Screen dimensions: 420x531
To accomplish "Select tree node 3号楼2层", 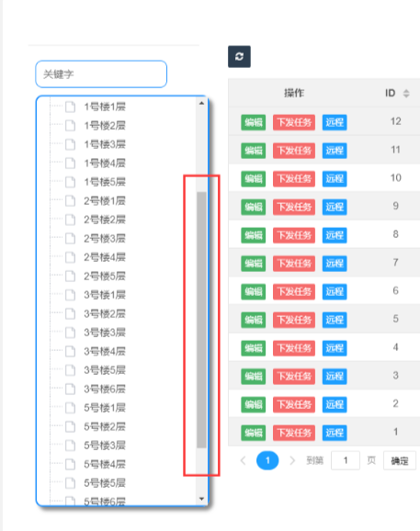I will coord(105,313).
